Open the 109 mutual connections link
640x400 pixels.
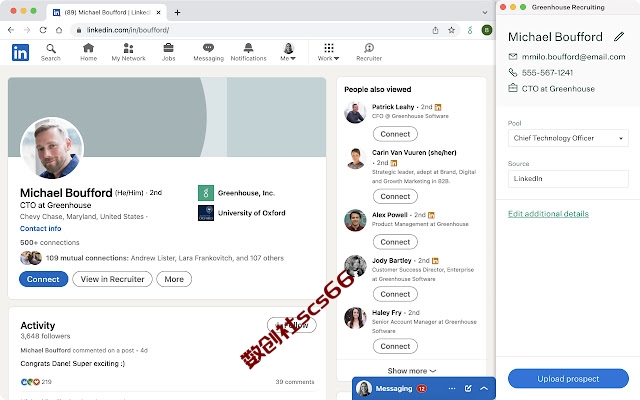pyautogui.click(x=165, y=258)
